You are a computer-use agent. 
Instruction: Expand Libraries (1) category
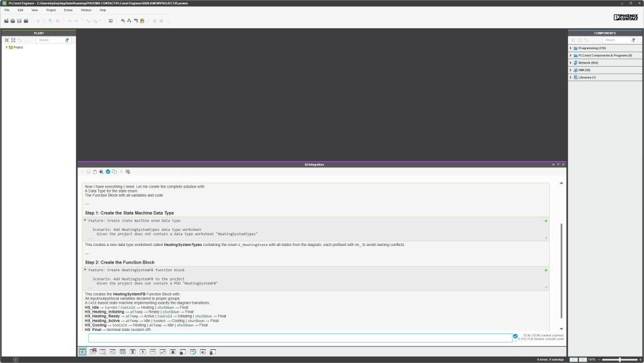coord(570,77)
